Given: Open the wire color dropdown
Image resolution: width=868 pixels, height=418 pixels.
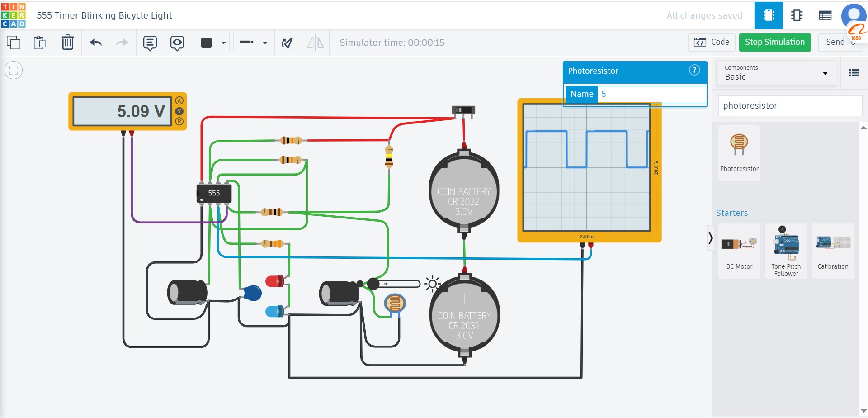Looking at the screenshot, I should click(212, 43).
